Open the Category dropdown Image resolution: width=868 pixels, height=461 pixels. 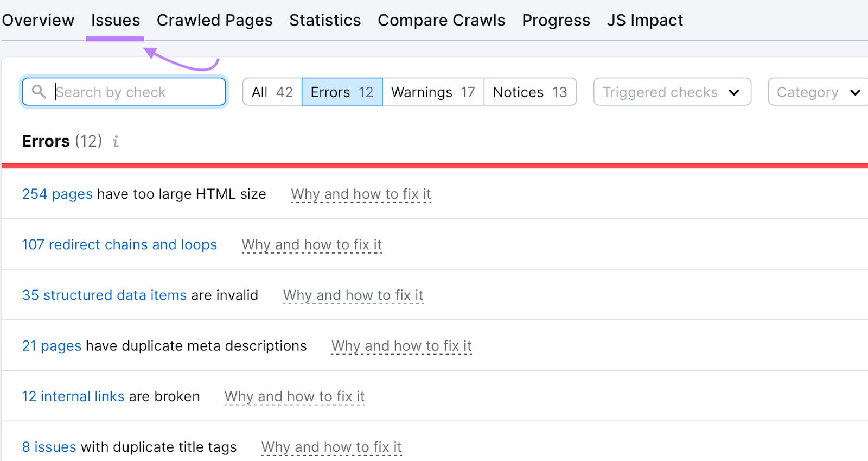(818, 92)
